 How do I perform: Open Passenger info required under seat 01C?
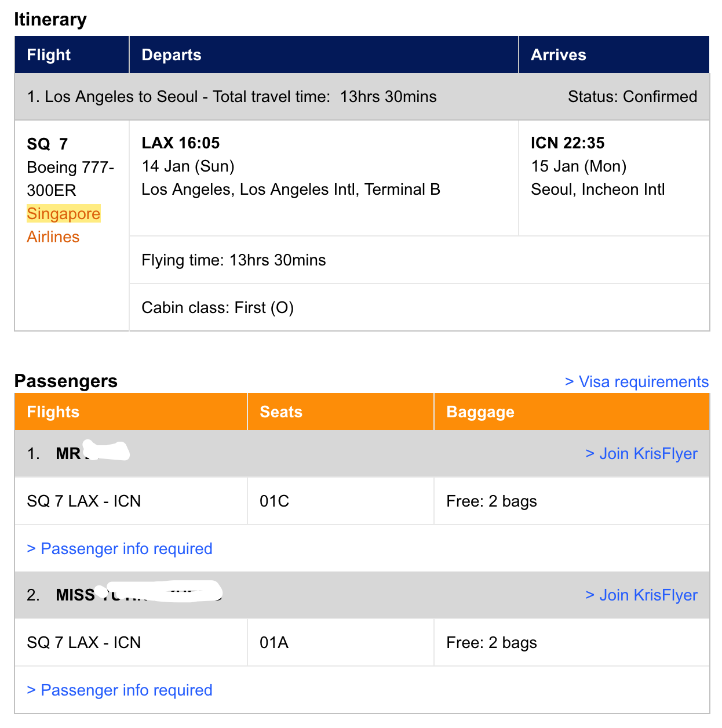point(119,549)
